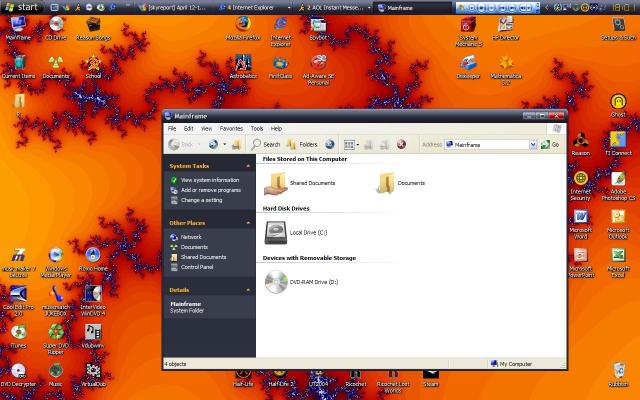
Task: Open the View menu
Action: coord(207,129)
